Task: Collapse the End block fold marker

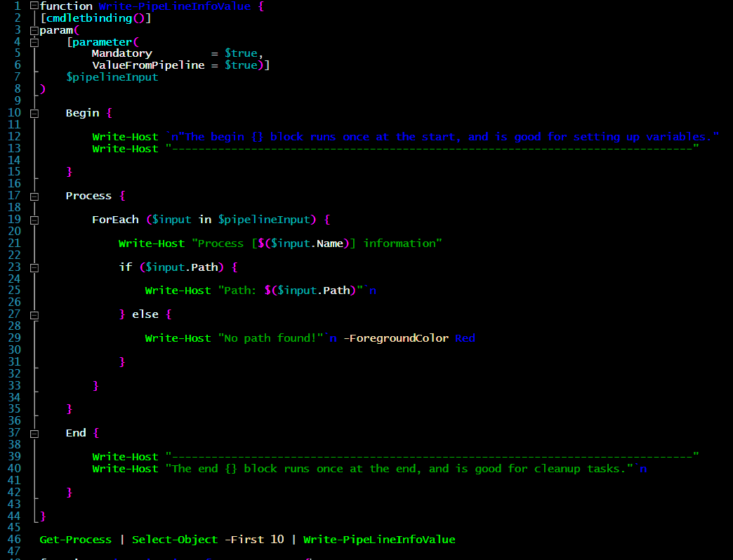Action: click(33, 433)
